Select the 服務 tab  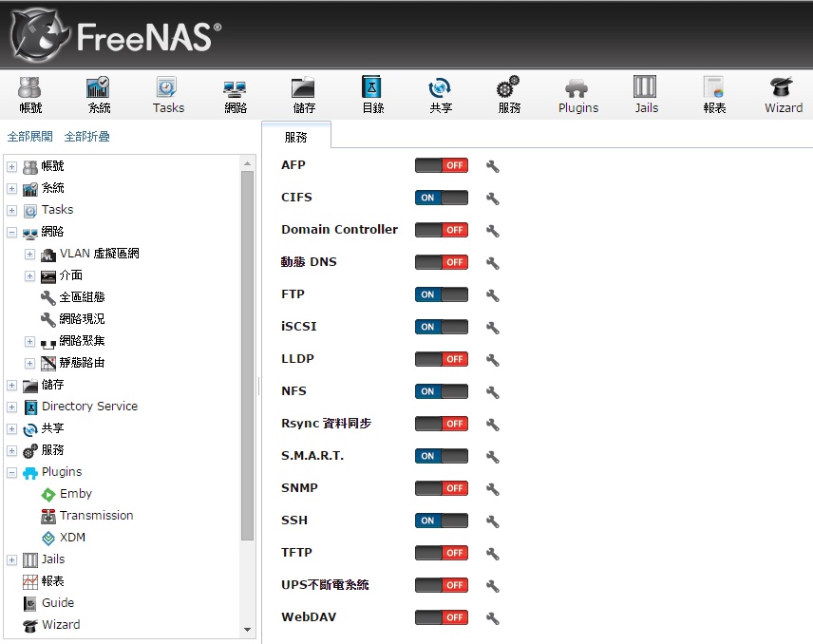[296, 137]
